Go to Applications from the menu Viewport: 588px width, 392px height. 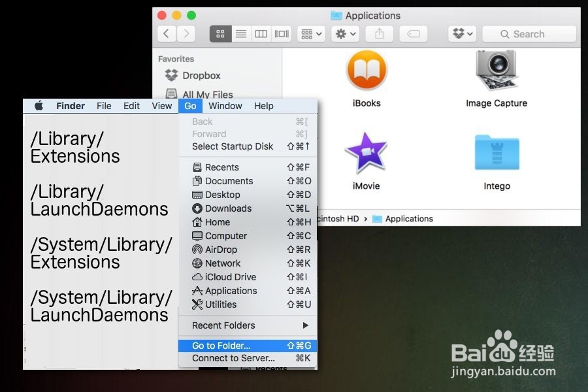248,290
